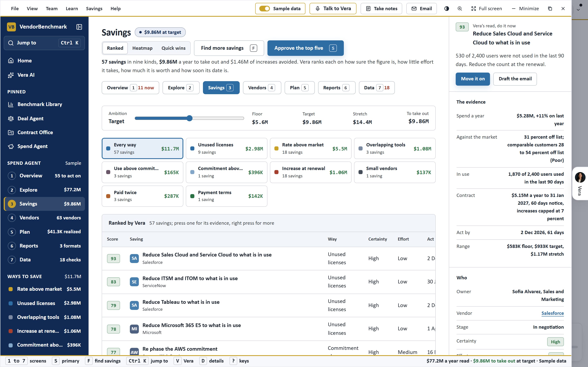Open the Savings menu
588x367 pixels.
coord(94,9)
